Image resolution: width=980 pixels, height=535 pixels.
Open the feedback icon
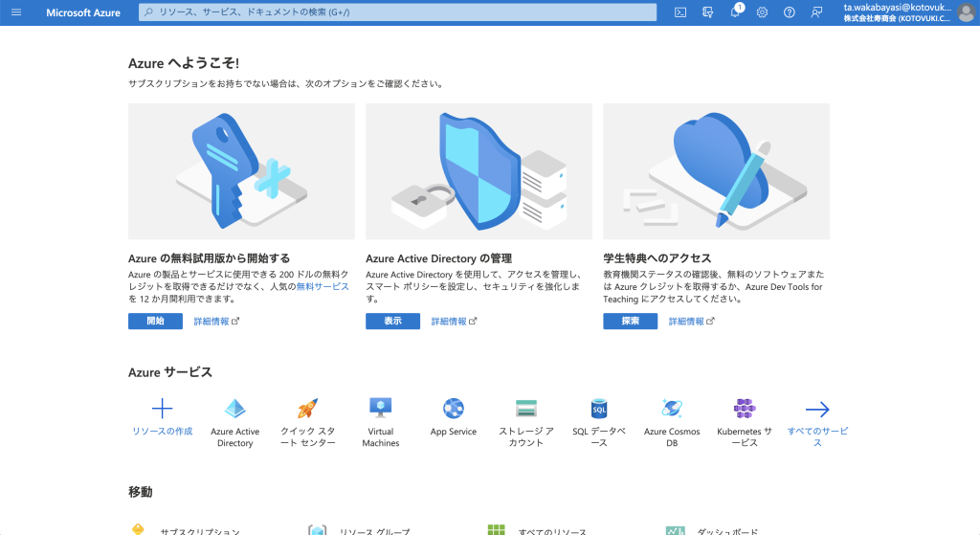[816, 11]
